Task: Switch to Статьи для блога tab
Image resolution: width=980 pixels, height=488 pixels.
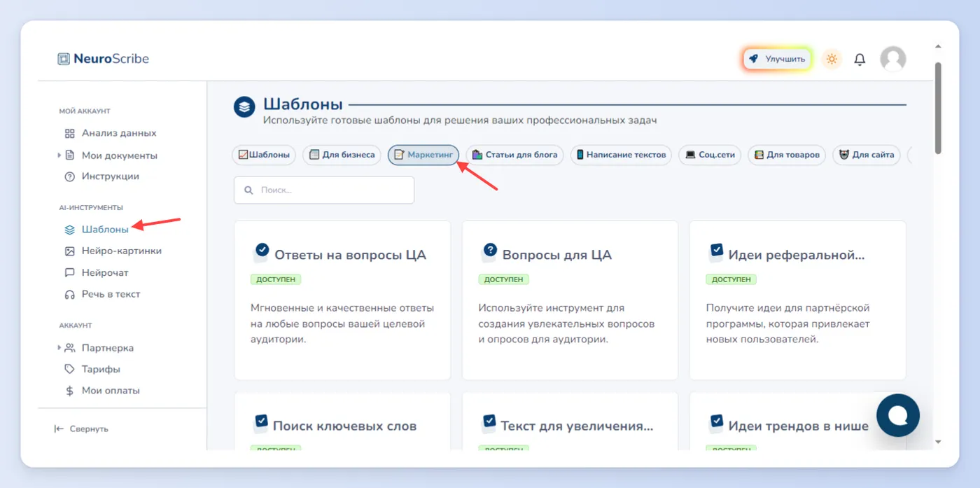Action: click(x=514, y=155)
